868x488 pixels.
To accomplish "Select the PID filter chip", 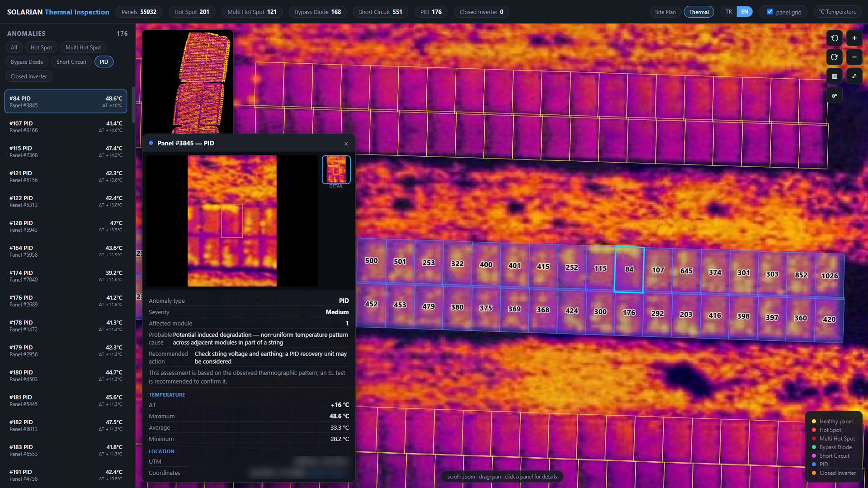I will coord(104,62).
